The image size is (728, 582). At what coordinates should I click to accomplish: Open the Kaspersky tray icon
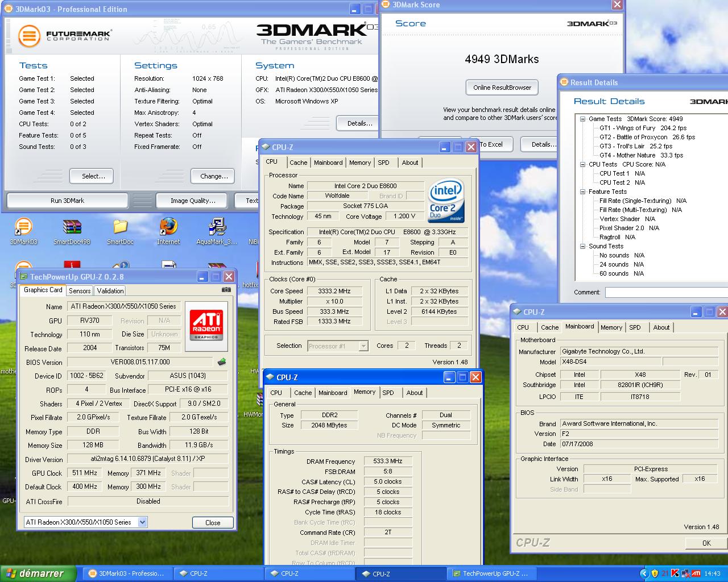click(x=675, y=573)
